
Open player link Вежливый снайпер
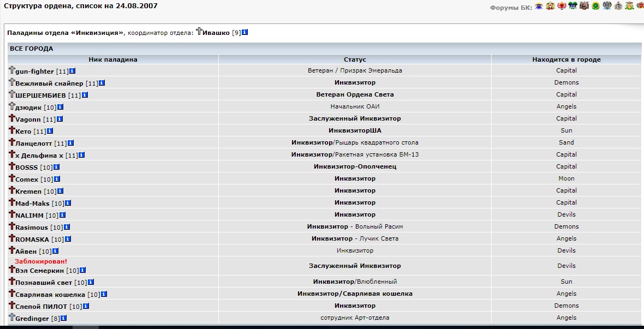pyautogui.click(x=49, y=83)
